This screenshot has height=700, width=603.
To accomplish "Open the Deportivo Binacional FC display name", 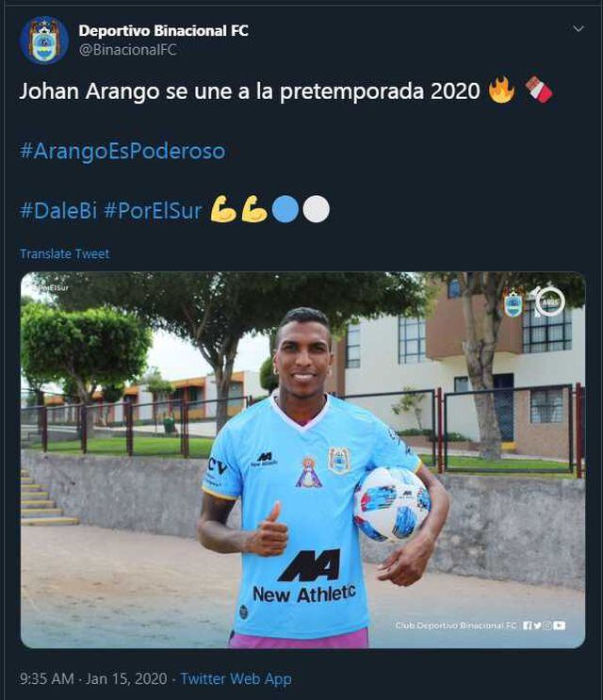I will [x=163, y=30].
